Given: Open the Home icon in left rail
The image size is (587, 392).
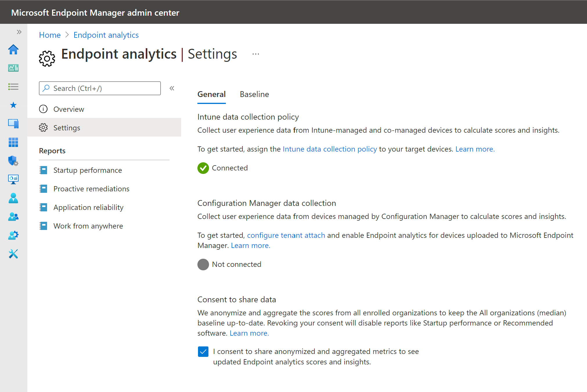Looking at the screenshot, I should [13, 49].
